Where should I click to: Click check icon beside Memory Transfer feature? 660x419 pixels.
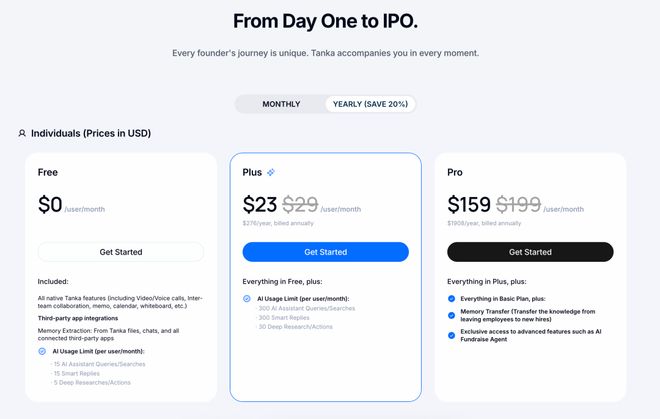pyautogui.click(x=451, y=312)
